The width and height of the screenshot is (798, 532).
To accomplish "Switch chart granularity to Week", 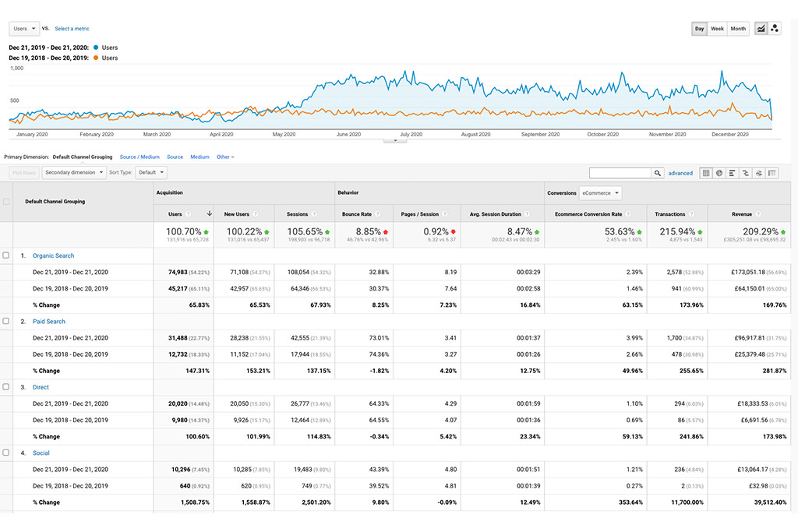I will pyautogui.click(x=717, y=29).
